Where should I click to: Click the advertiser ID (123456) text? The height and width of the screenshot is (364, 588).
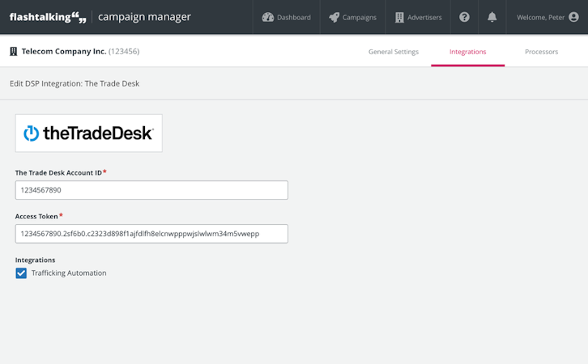point(124,51)
